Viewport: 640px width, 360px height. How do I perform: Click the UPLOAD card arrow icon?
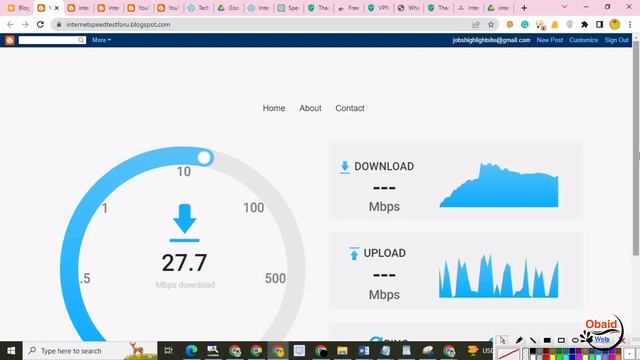[x=354, y=253]
